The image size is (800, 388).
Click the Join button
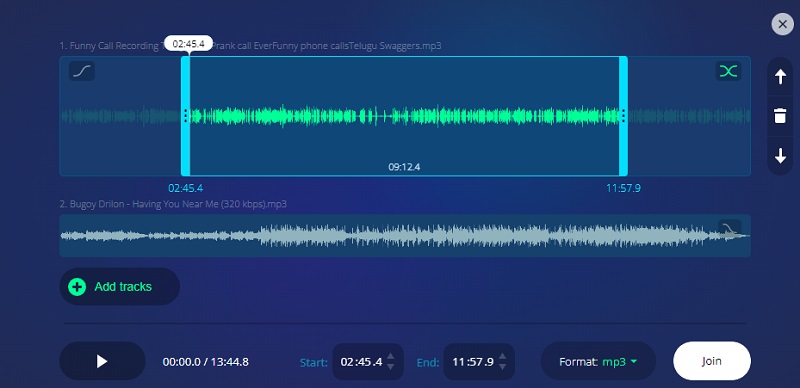712,361
